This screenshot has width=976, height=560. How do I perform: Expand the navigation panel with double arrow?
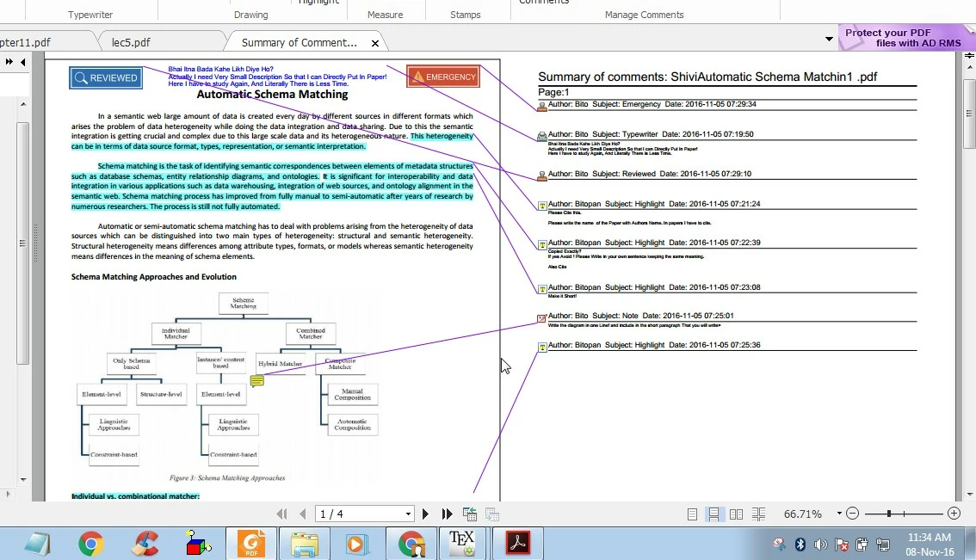tap(9, 62)
